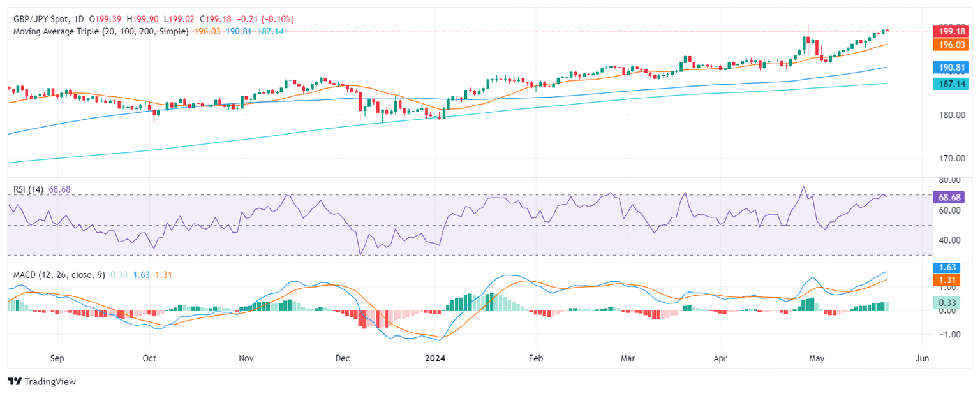
Task: Click the Sep time axis label
Action: point(57,359)
